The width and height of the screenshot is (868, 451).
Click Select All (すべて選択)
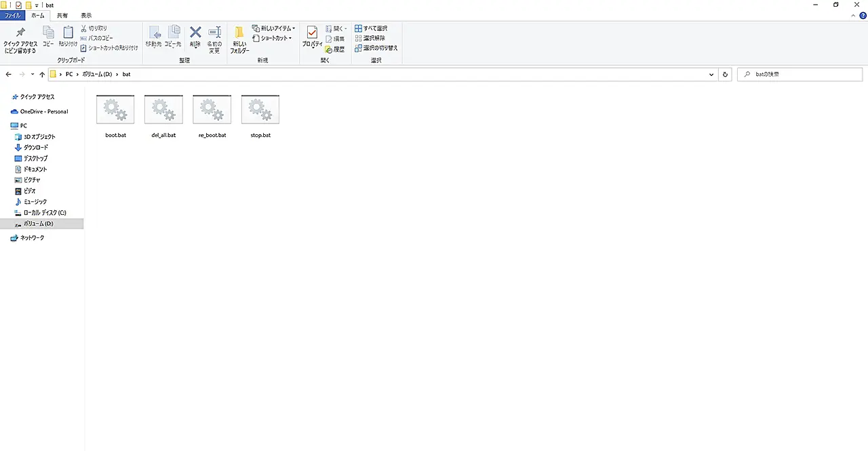click(371, 28)
